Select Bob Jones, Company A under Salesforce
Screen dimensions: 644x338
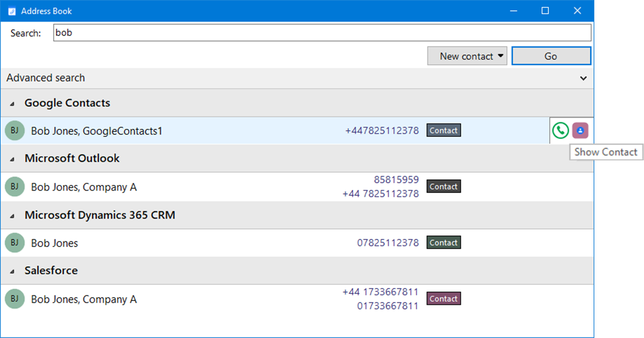pos(84,299)
